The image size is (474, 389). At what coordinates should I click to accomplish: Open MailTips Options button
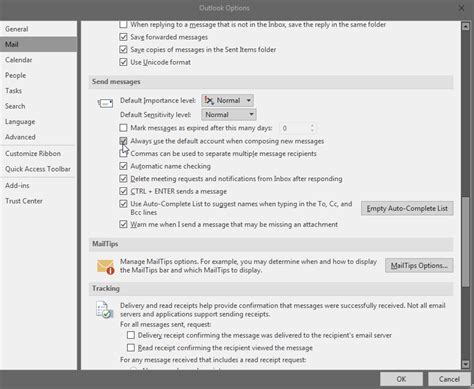419,266
